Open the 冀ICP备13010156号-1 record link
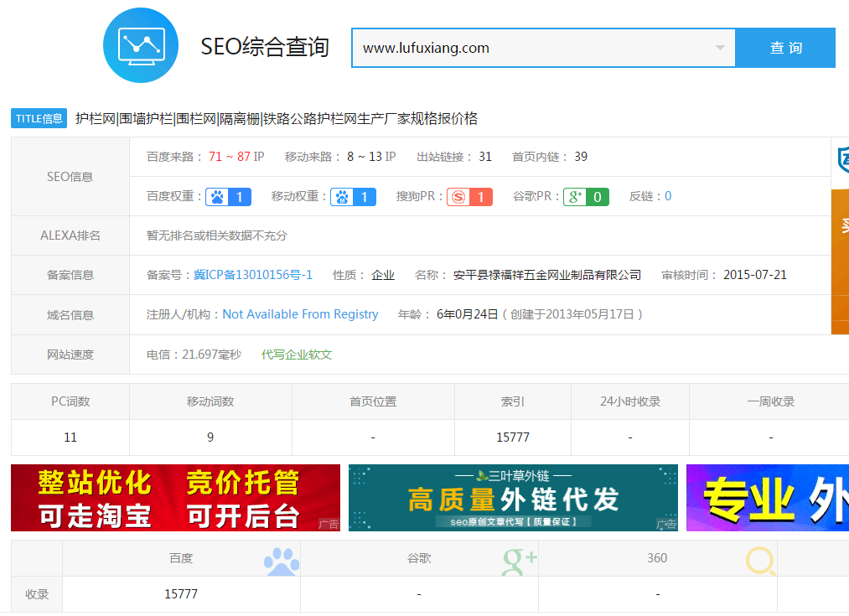 click(x=253, y=275)
